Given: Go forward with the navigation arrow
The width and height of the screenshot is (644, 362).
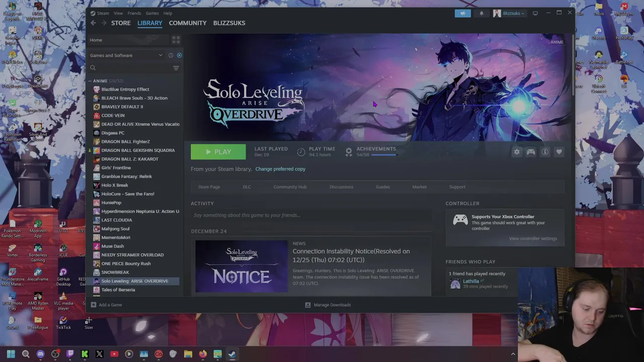Looking at the screenshot, I should pos(104,23).
